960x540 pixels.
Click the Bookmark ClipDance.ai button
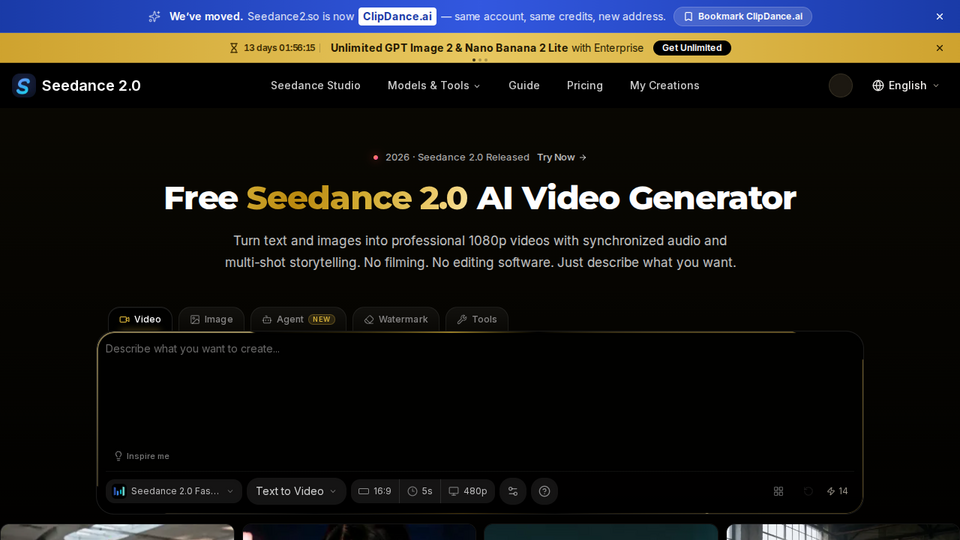click(x=743, y=17)
